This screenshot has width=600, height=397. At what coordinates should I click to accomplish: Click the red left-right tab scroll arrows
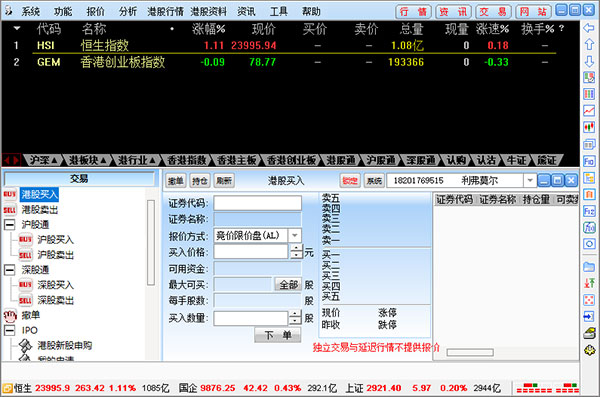10,160
